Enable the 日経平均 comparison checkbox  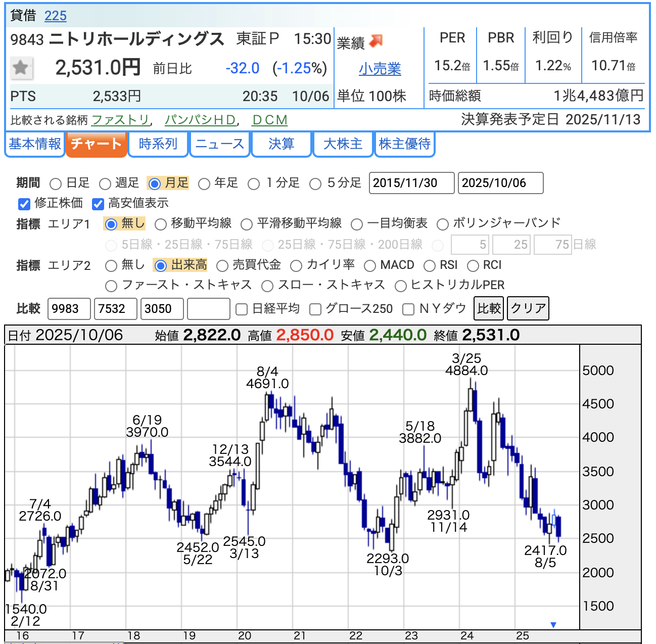[x=242, y=309]
